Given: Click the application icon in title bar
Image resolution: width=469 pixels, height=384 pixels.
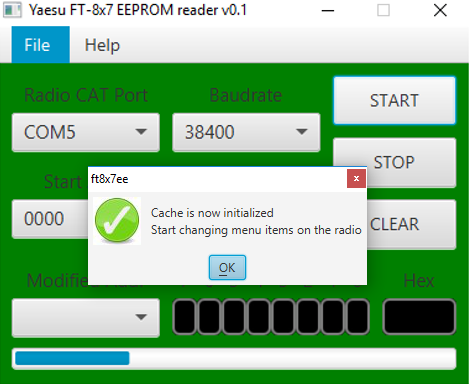Looking at the screenshot, I should tap(12, 10).
